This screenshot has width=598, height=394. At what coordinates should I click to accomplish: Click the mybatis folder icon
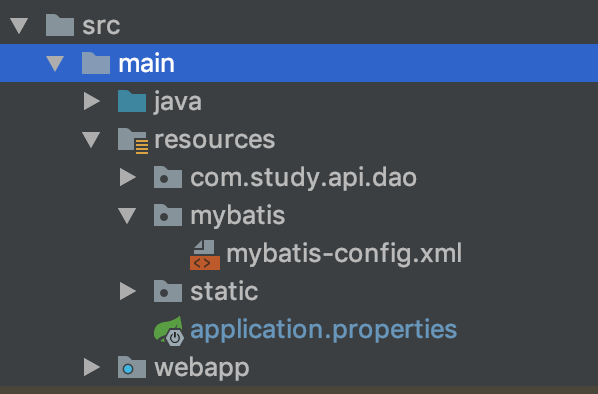pos(168,215)
